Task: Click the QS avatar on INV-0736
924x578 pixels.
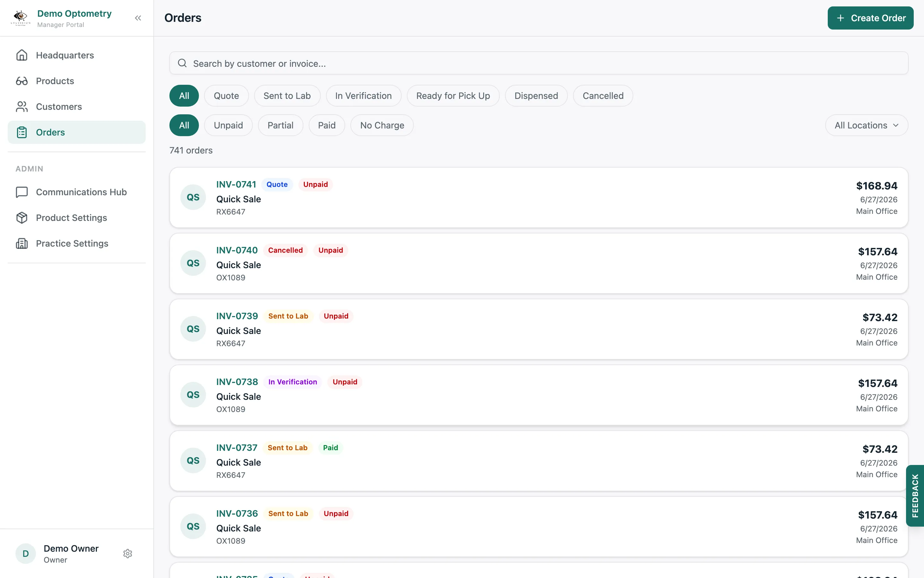Action: [193, 526]
